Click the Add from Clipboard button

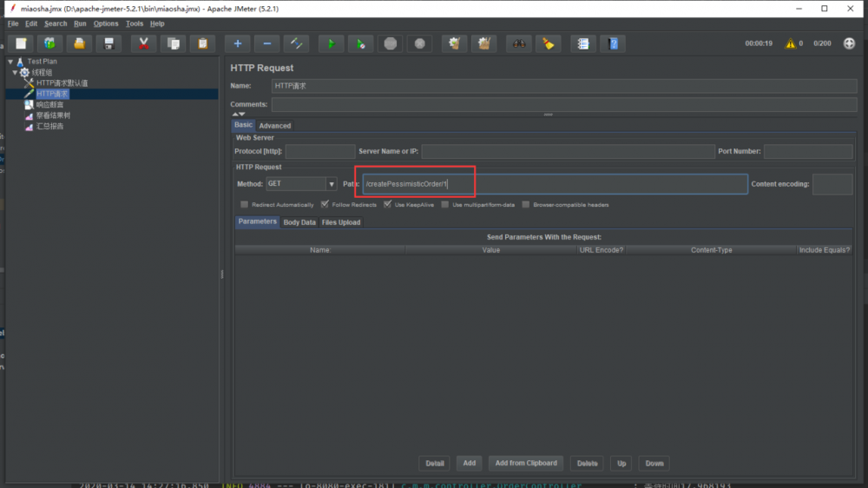click(526, 464)
